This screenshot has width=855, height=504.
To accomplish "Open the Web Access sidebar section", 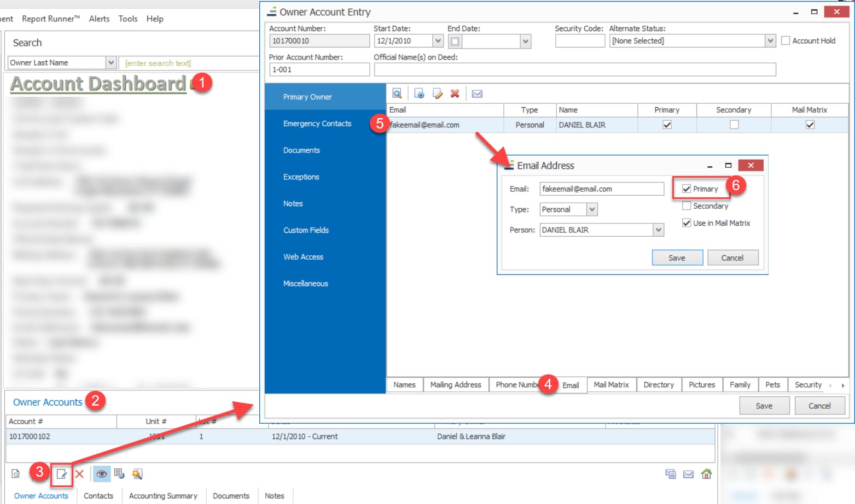I will point(304,257).
